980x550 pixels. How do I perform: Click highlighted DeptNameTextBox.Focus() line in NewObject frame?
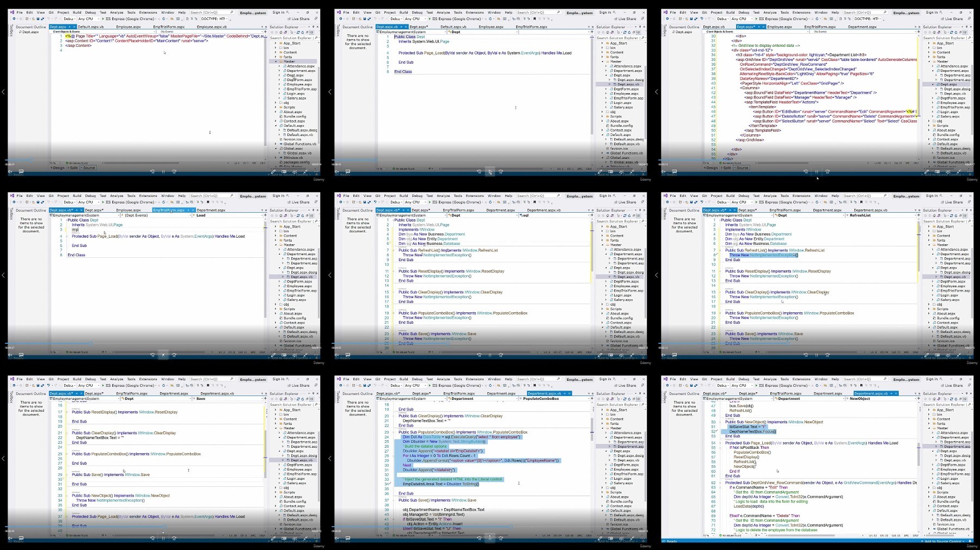tap(752, 431)
